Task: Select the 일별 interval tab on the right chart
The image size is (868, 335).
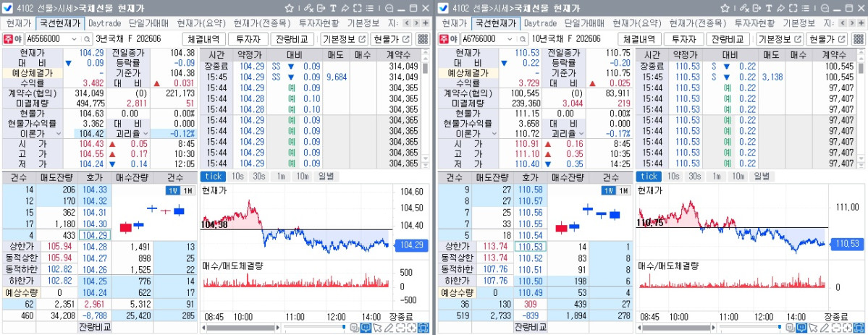Action: [x=761, y=176]
